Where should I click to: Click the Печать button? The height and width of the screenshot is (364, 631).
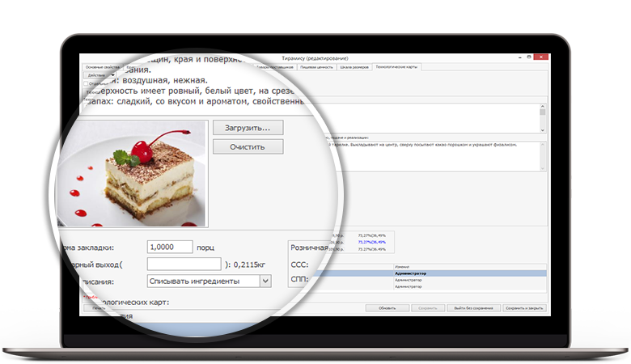[99, 308]
